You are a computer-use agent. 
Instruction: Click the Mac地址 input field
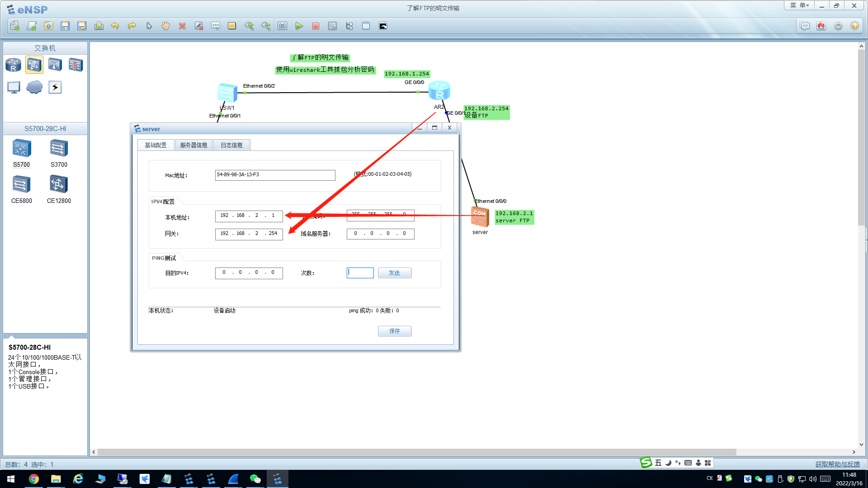pyautogui.click(x=275, y=175)
